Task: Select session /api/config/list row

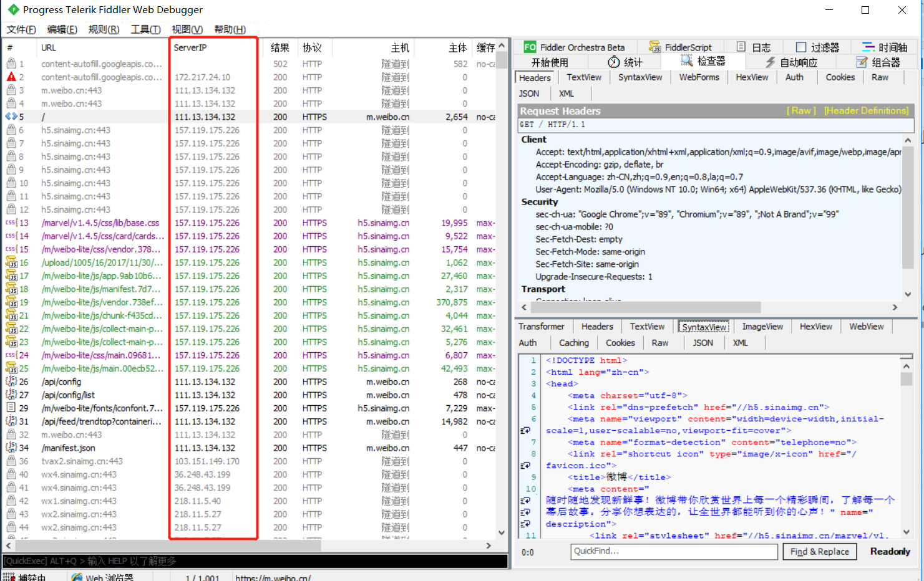Action: (x=250, y=395)
